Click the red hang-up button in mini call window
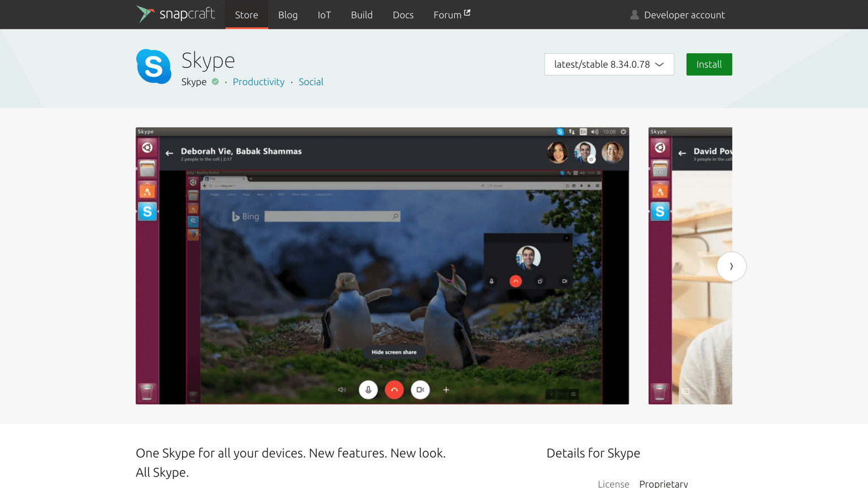Viewport: 868px width, 488px height. 515,281
